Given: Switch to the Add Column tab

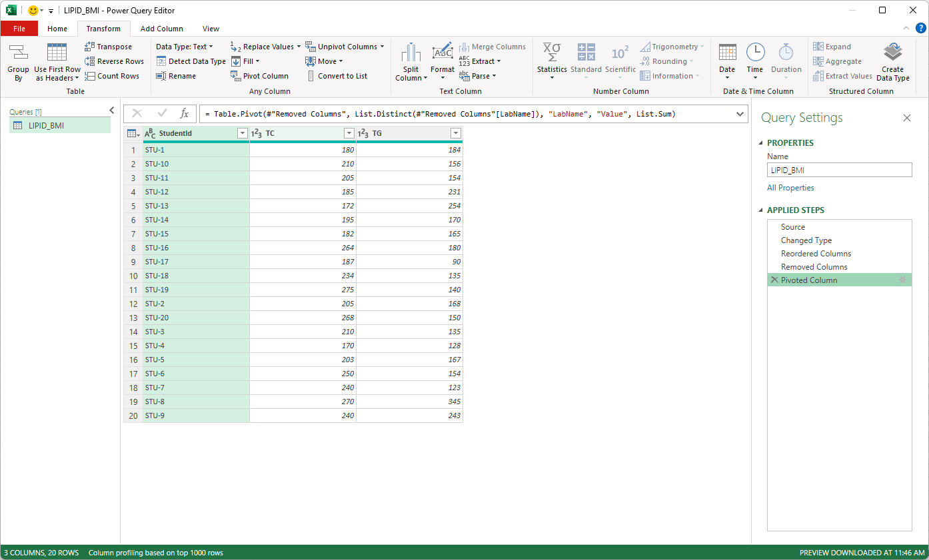Looking at the screenshot, I should coord(162,29).
